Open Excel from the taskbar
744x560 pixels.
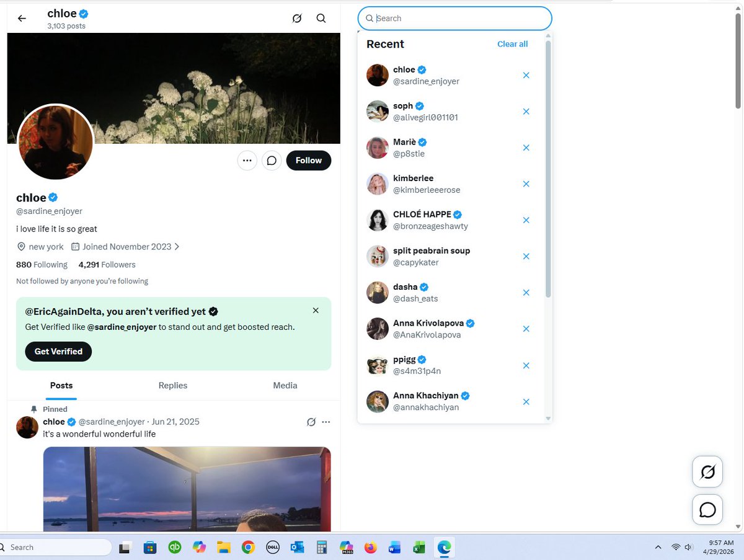[419, 548]
